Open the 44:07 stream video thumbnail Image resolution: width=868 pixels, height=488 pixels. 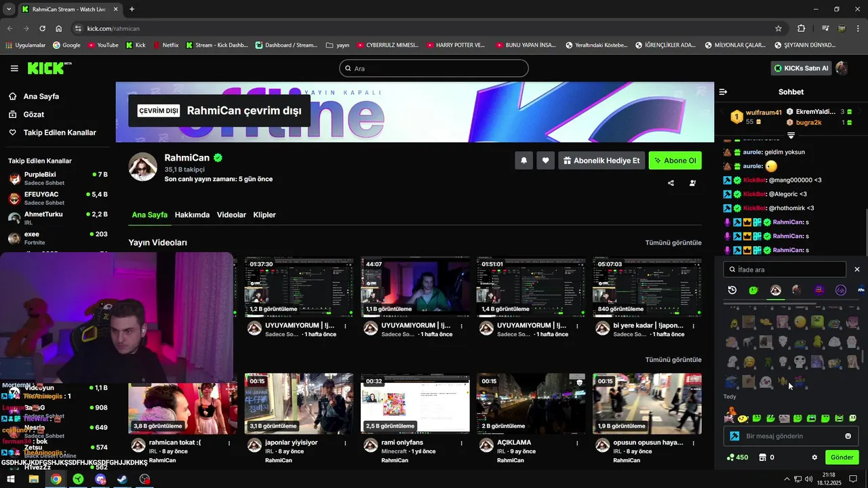415,287
